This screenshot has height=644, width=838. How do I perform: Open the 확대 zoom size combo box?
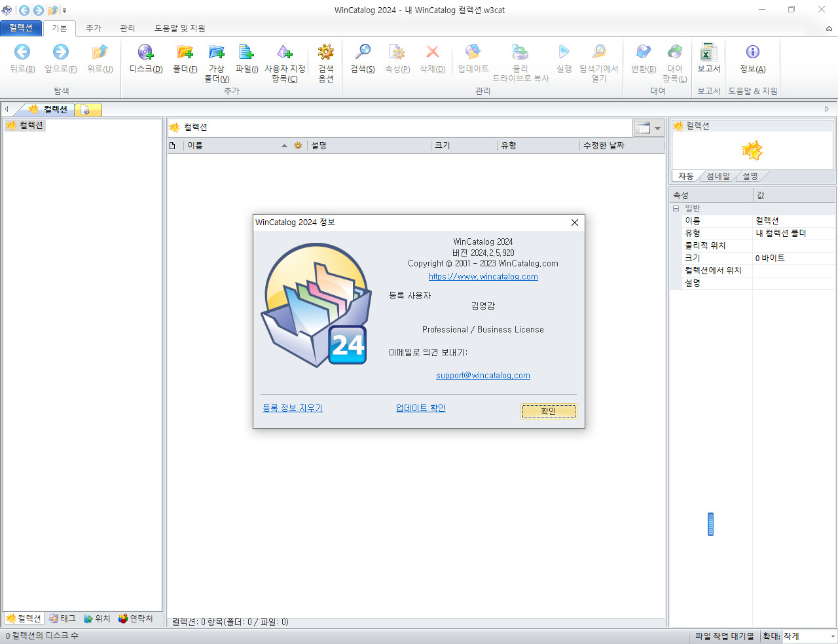[810, 636]
